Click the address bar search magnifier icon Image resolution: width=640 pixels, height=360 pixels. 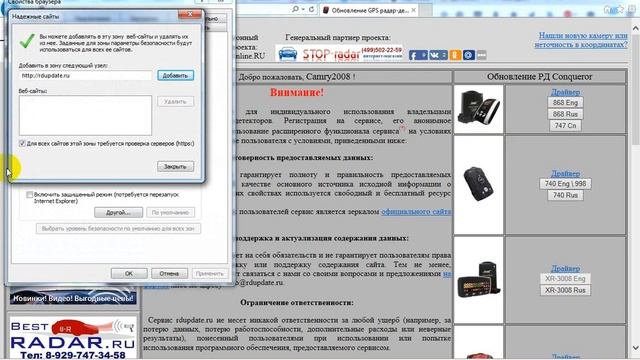pos(295,9)
